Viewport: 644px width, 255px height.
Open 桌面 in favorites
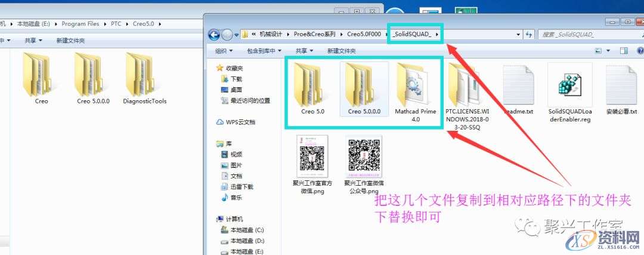(232, 89)
